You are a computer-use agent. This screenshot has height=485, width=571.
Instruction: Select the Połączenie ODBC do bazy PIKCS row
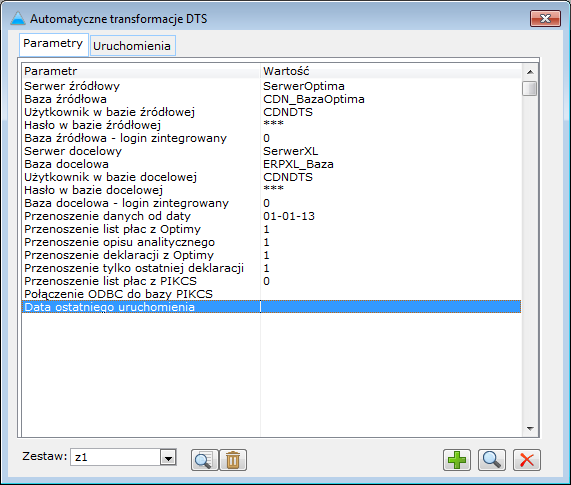tap(271, 294)
